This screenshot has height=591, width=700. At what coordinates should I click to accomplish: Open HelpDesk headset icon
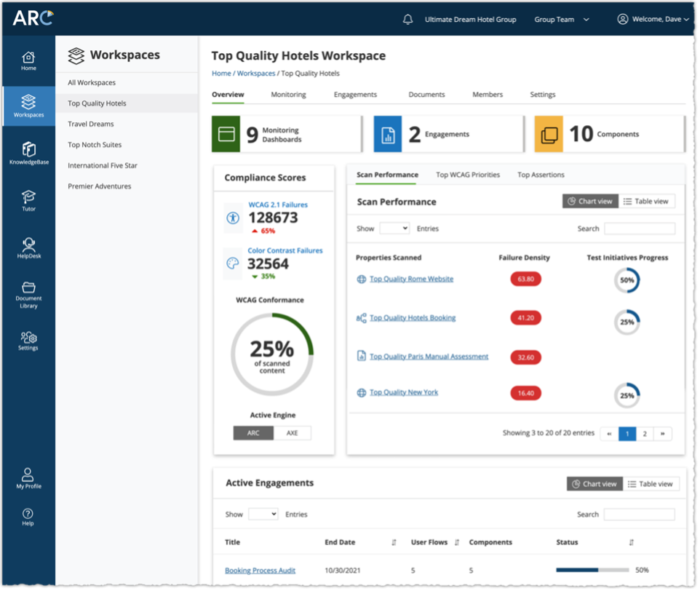[x=28, y=247]
